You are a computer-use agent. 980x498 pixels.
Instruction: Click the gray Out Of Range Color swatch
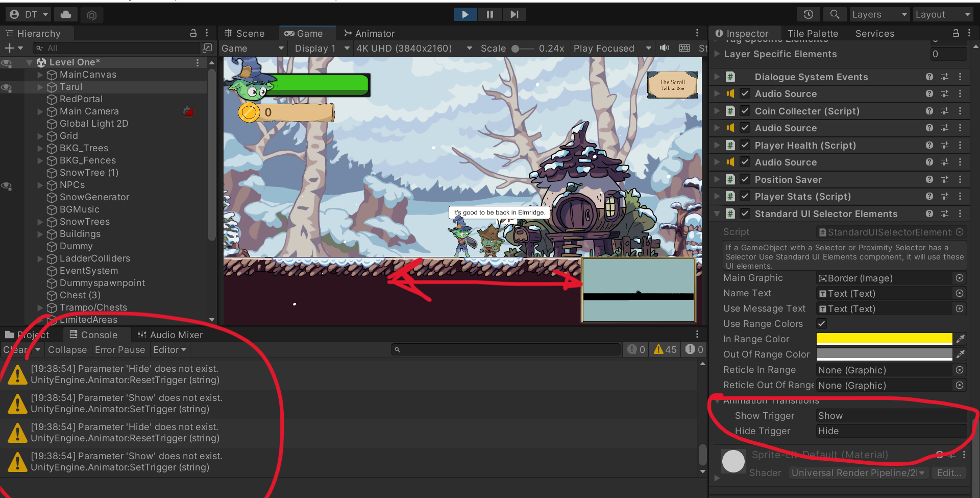[884, 354]
